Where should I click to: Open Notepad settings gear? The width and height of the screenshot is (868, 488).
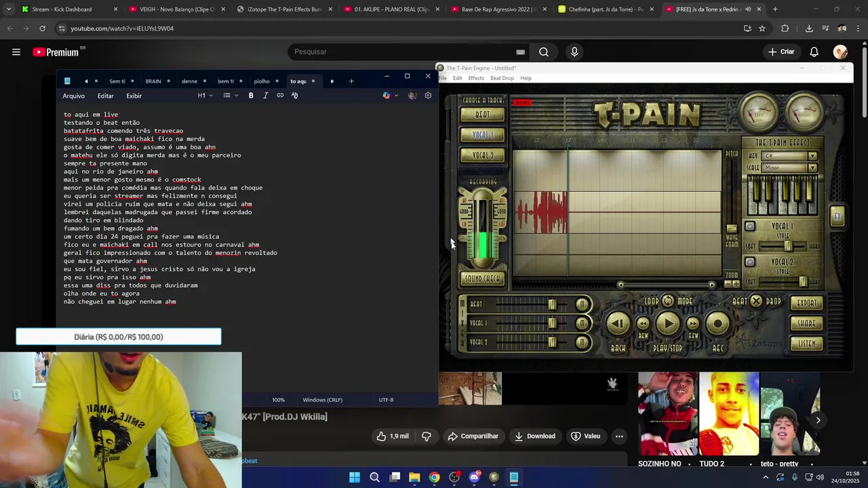pos(428,96)
